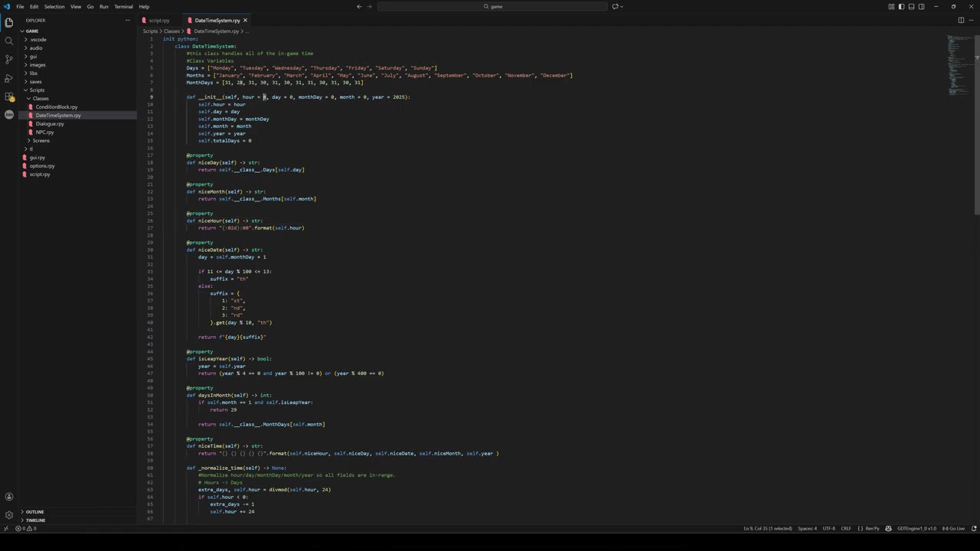This screenshot has width=980, height=551.
Task: Open the Explorer view in the activity bar
Action: click(x=9, y=22)
